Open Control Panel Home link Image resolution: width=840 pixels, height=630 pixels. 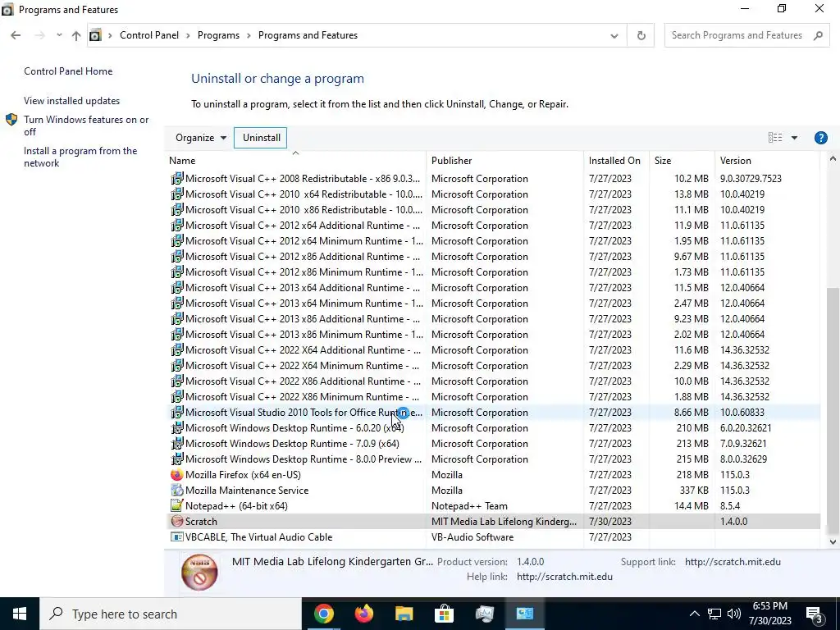[68, 71]
